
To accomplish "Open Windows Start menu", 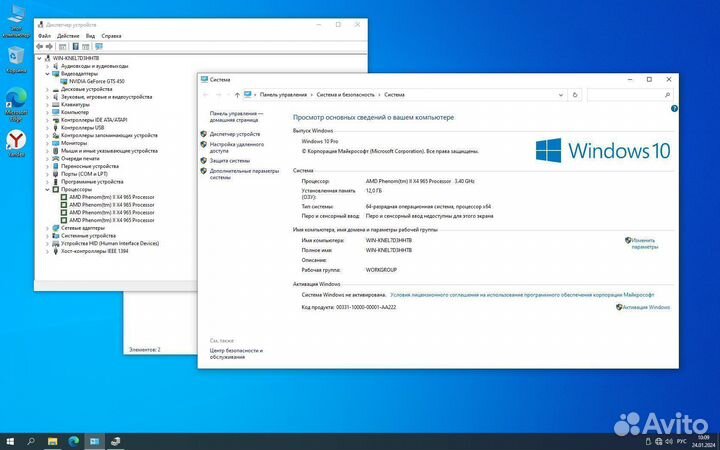I will [10, 442].
